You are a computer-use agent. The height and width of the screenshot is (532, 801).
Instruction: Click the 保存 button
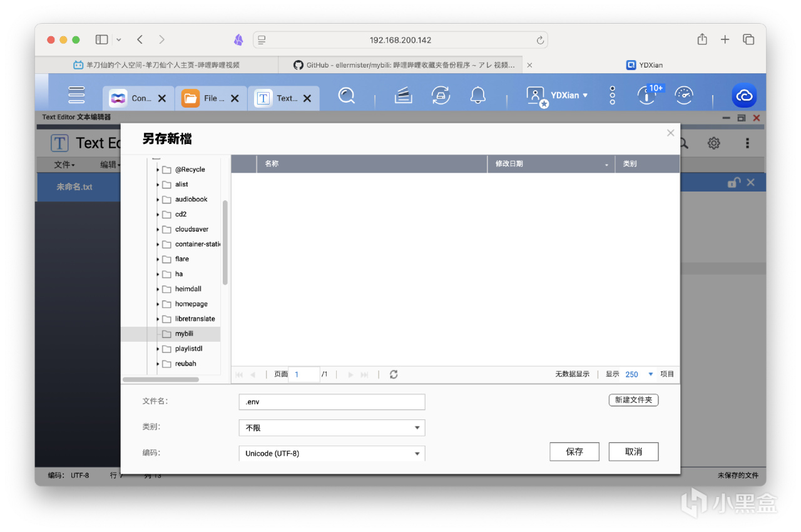[574, 451]
